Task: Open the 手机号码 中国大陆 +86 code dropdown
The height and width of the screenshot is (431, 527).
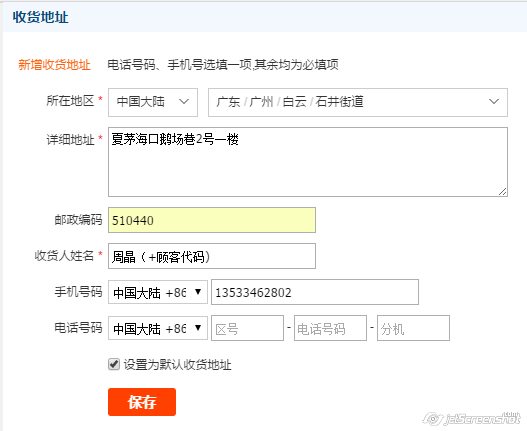Action: pyautogui.click(x=158, y=292)
